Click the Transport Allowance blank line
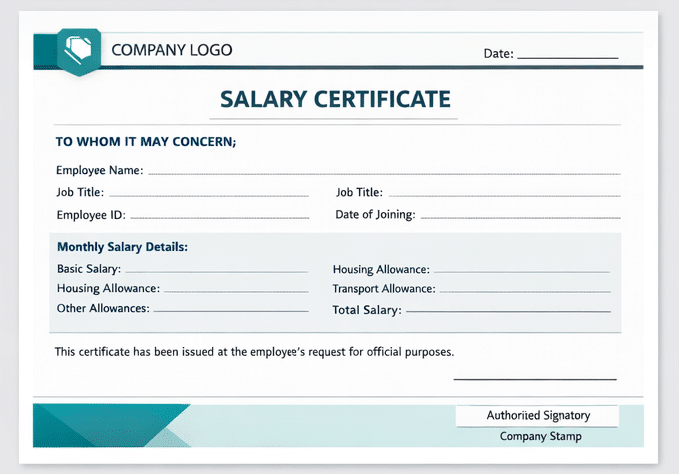 (525, 292)
